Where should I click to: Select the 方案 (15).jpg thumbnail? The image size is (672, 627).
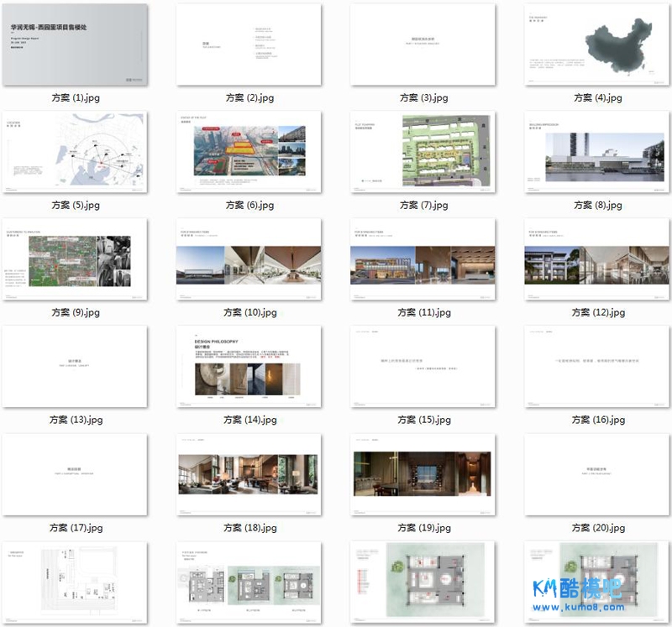click(423, 367)
